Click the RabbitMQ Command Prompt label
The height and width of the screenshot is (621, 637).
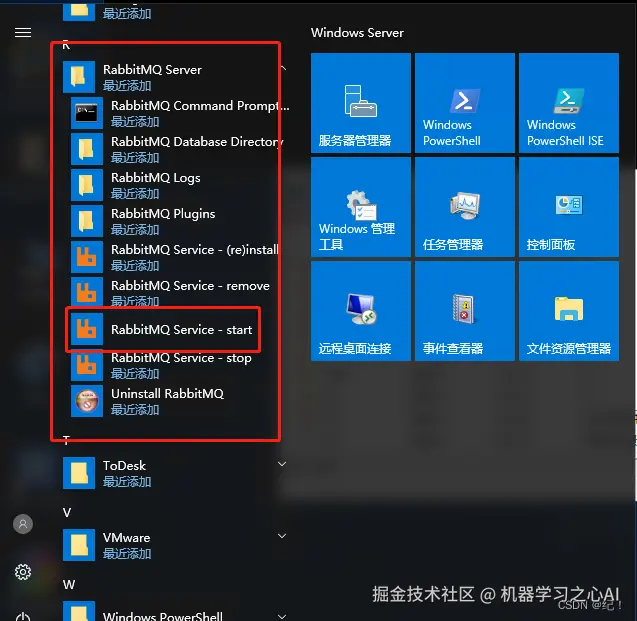click(x=200, y=106)
